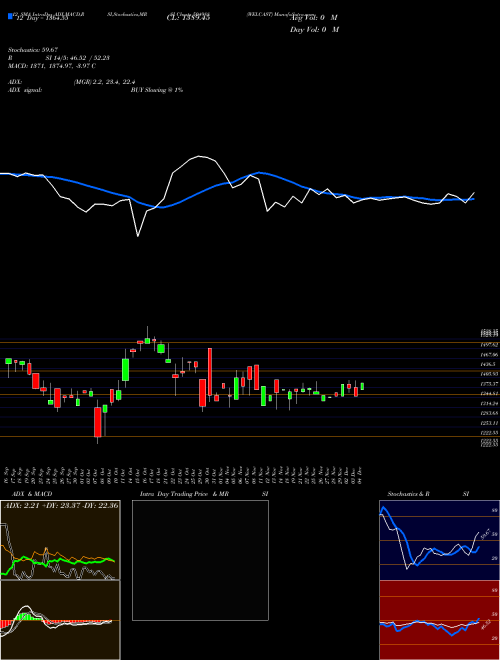This screenshot has width=500, height=660.
Task: Click the ADX: 2.21 +DY: 23.37 -DY: 22.36 header
Action: point(61,505)
